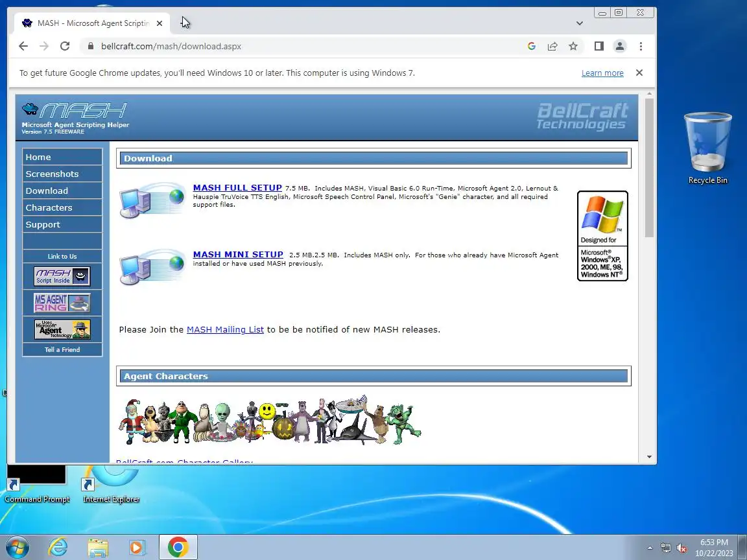Download MASH MINI SETUP
The width and height of the screenshot is (747, 560).
coord(238,254)
